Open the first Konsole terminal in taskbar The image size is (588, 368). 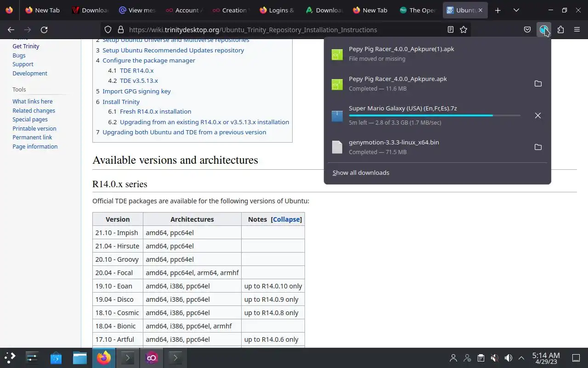(x=128, y=357)
